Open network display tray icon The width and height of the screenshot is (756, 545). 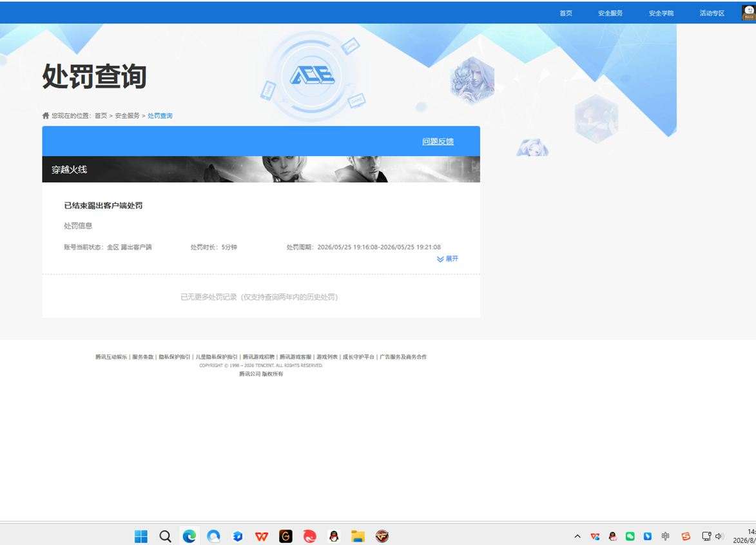click(706, 537)
